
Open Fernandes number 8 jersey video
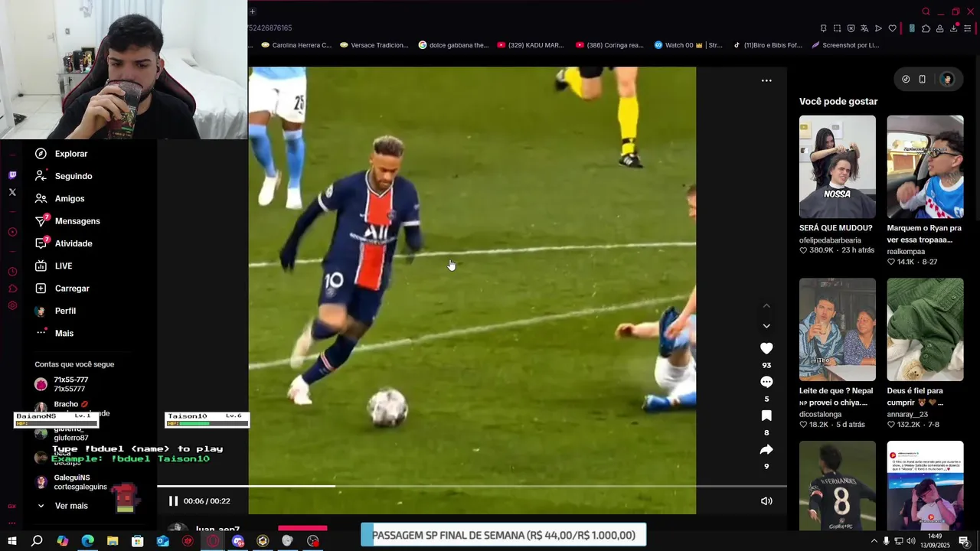[x=838, y=485]
